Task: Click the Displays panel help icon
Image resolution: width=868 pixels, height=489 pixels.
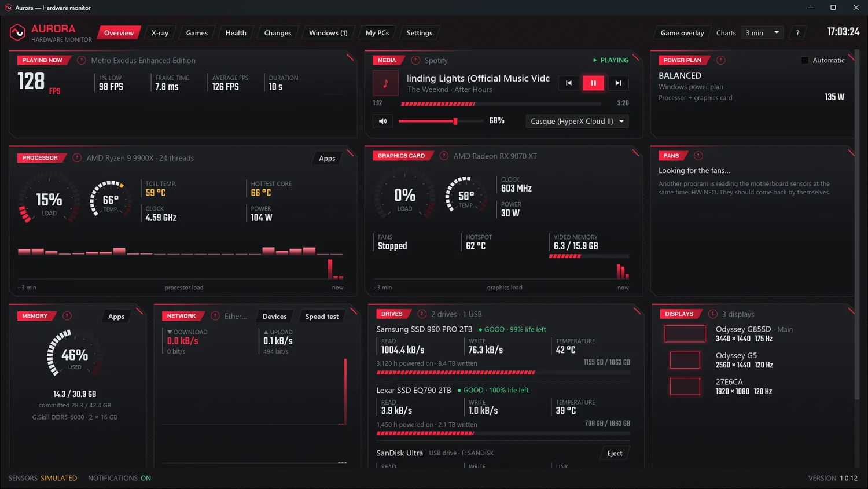Action: pos(713,314)
